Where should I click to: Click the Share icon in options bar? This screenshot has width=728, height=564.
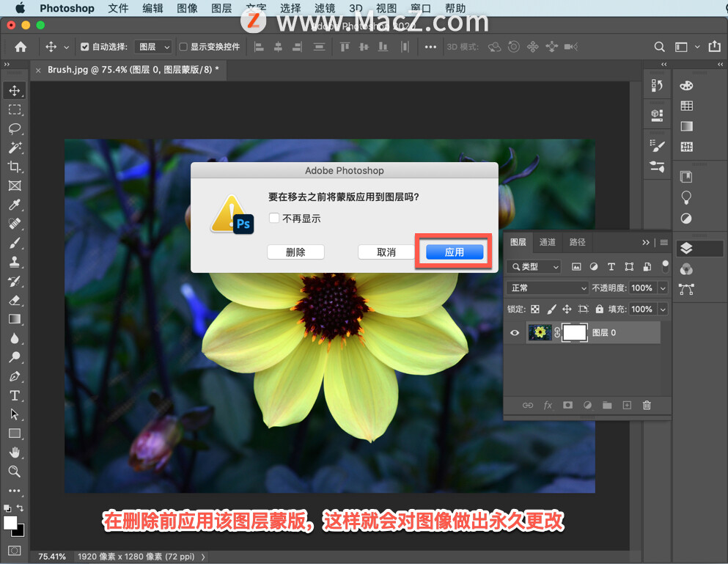click(x=714, y=46)
